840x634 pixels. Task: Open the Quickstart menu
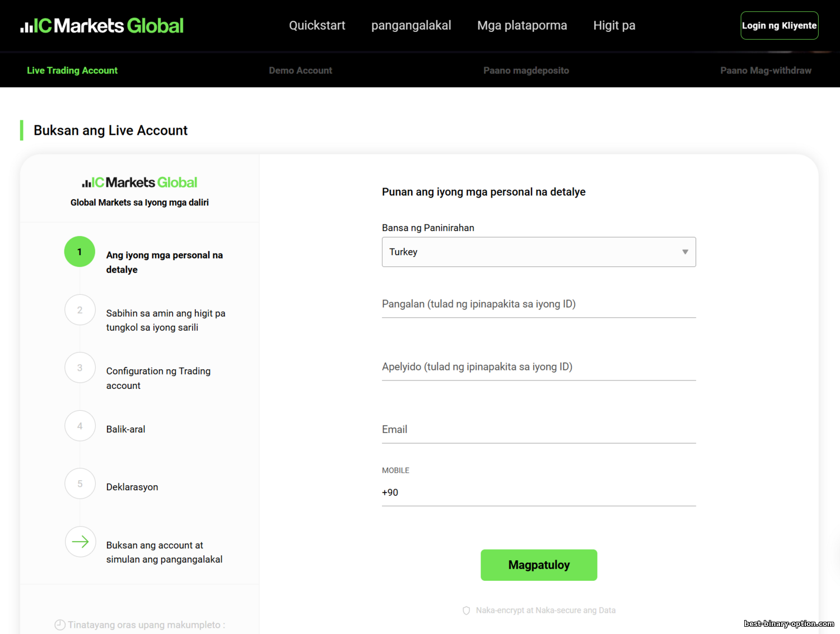(317, 26)
